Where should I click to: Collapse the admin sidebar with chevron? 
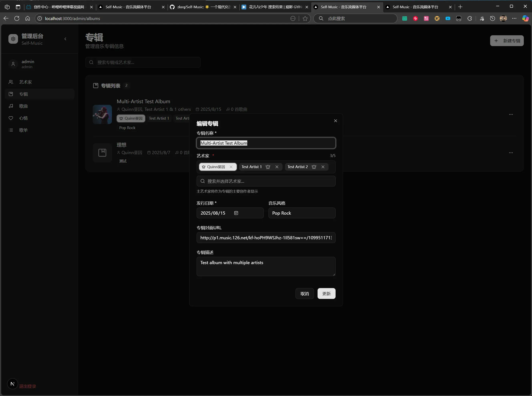point(65,39)
